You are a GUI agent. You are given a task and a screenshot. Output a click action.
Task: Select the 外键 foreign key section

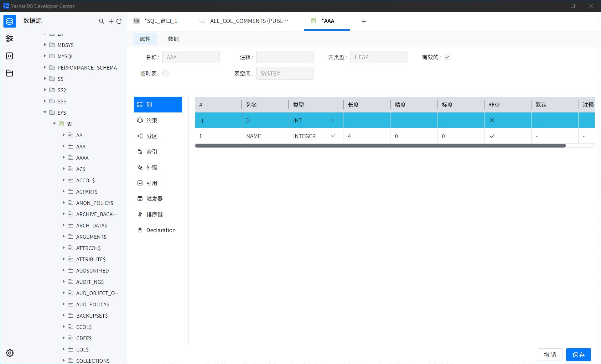tap(158, 167)
